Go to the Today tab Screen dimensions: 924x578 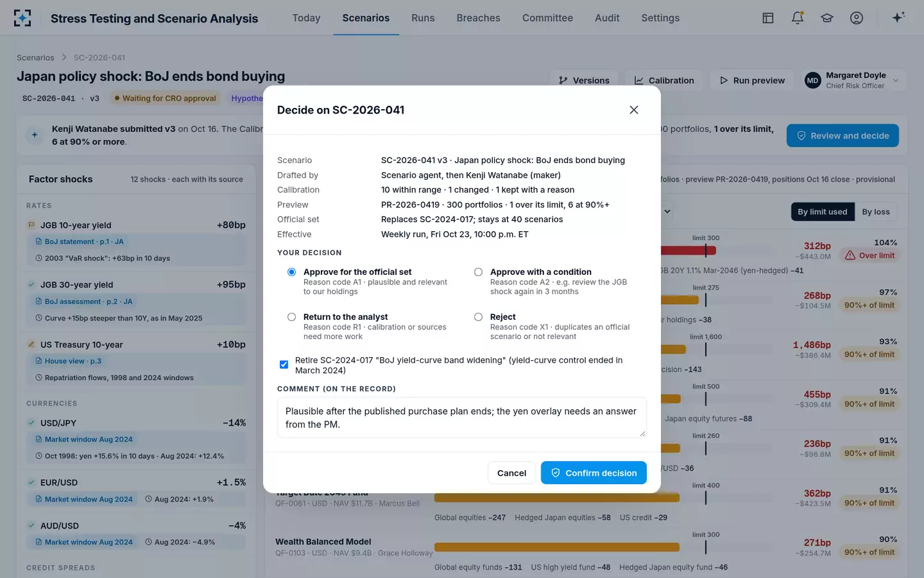pyautogui.click(x=306, y=18)
